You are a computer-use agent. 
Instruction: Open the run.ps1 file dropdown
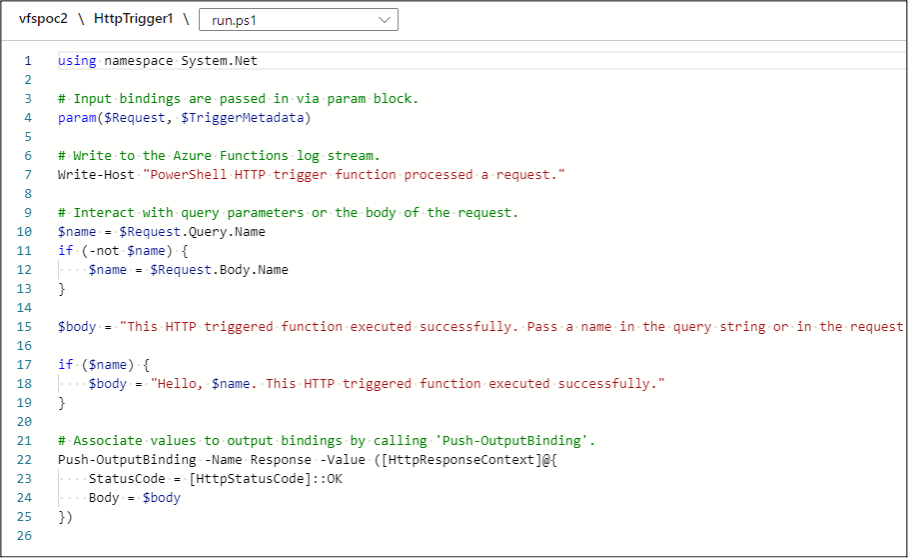click(x=298, y=20)
